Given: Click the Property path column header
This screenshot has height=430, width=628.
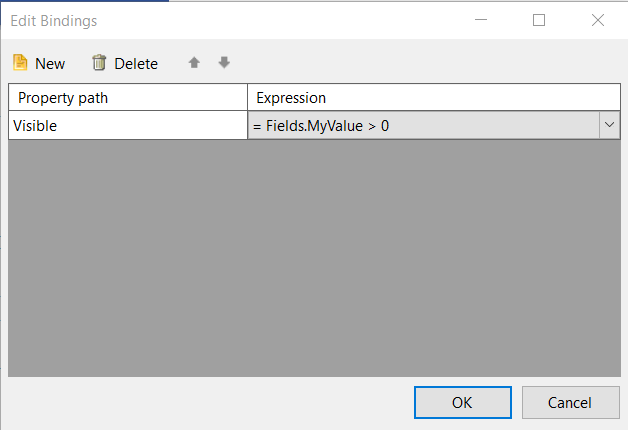Looking at the screenshot, I should (x=128, y=97).
